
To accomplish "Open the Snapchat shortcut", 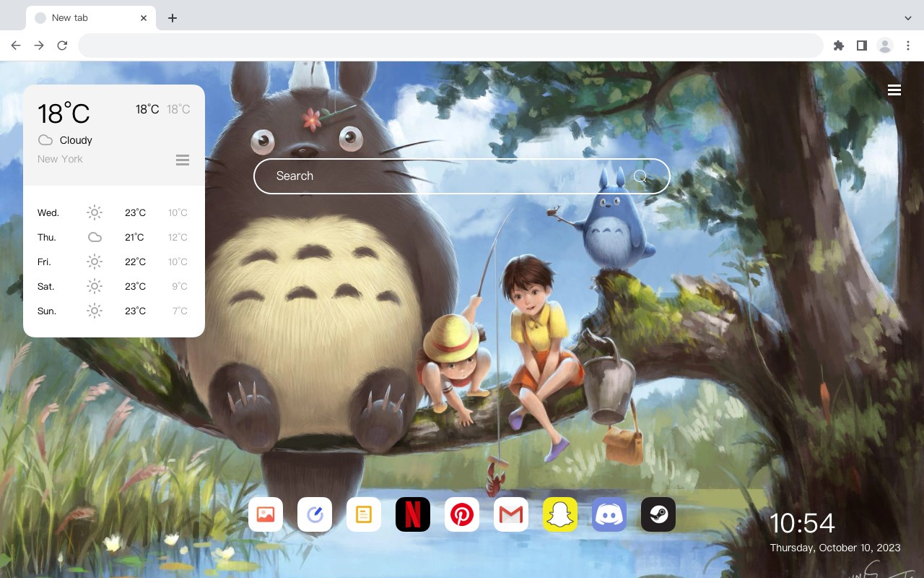I will click(x=560, y=514).
